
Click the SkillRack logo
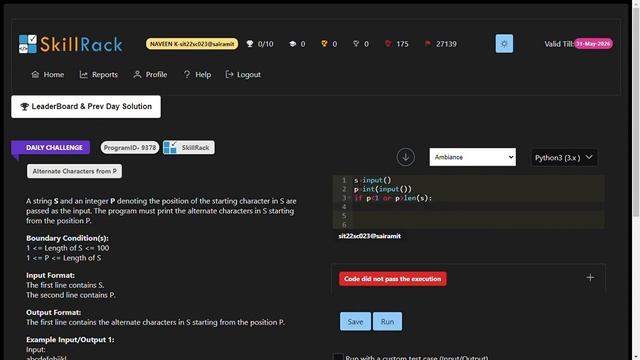click(70, 44)
